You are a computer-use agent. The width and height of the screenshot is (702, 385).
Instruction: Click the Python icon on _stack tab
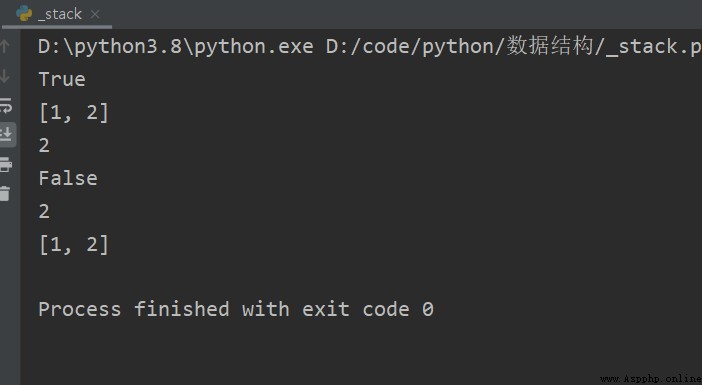pos(24,14)
